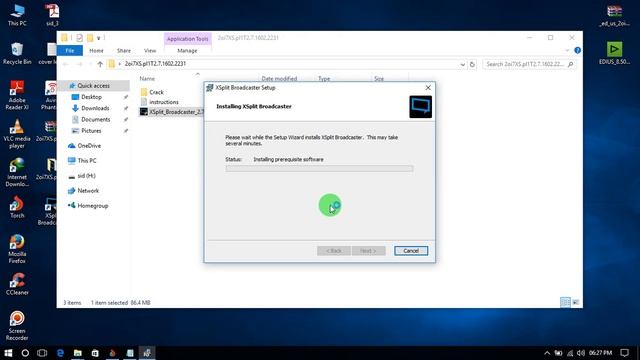Screen dimensions: 640x360
Task: Sort by Name column header
Action: 147,78
